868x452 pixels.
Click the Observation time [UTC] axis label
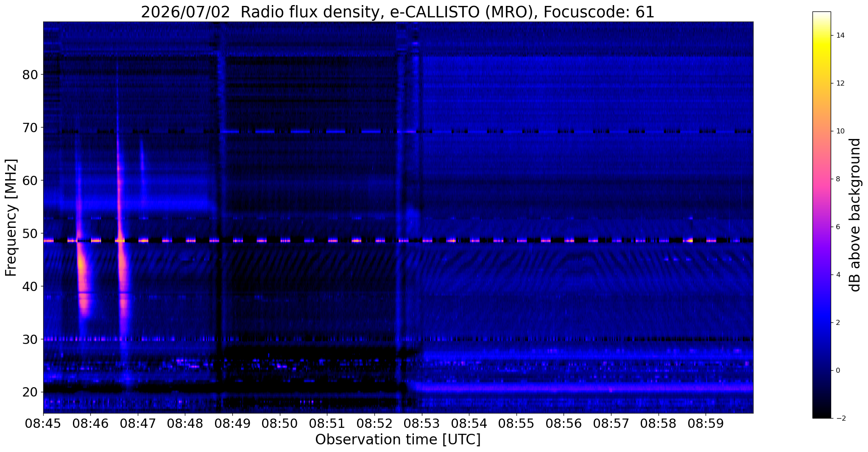point(398,440)
